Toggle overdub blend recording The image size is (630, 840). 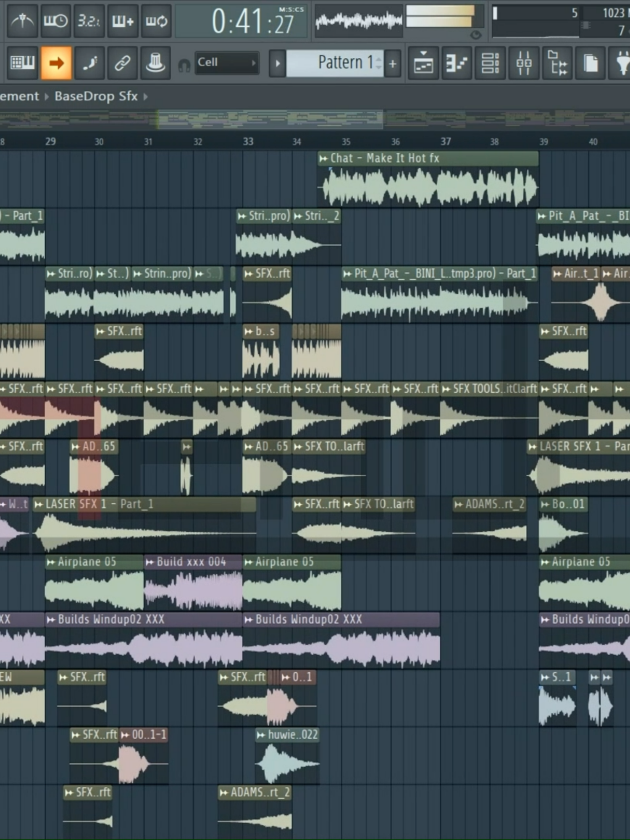tap(123, 20)
